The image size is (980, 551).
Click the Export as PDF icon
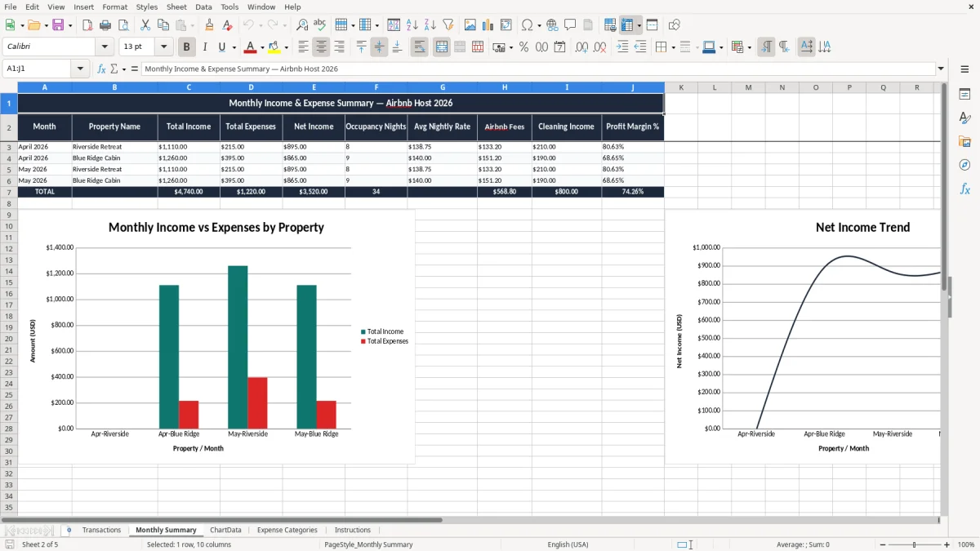(87, 25)
